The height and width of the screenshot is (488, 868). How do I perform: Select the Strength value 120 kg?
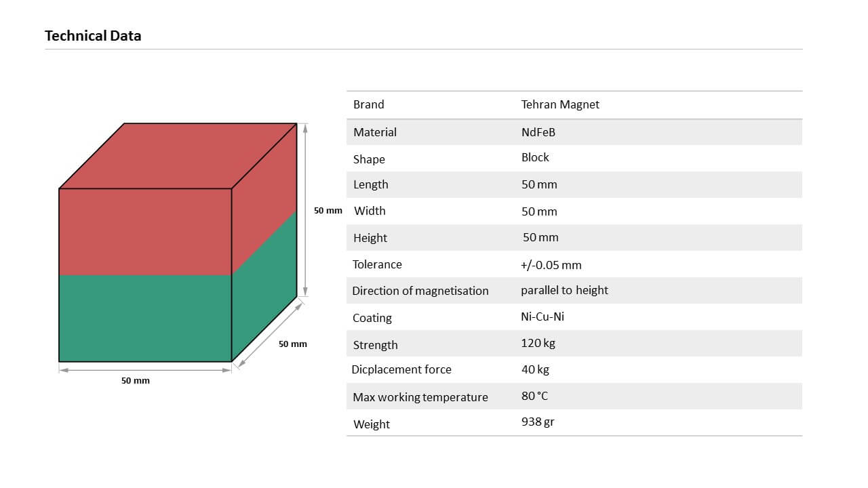click(x=538, y=343)
